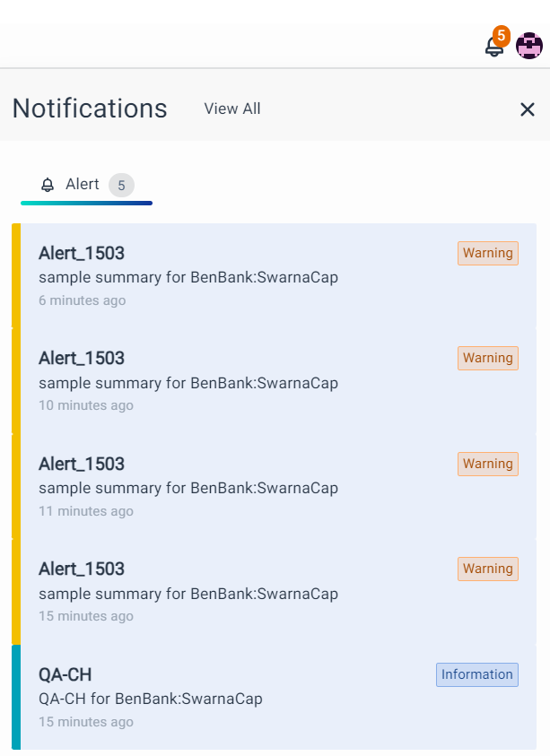The width and height of the screenshot is (550, 756).
Task: Click the Information tag on QA-CH notification
Action: tap(477, 674)
